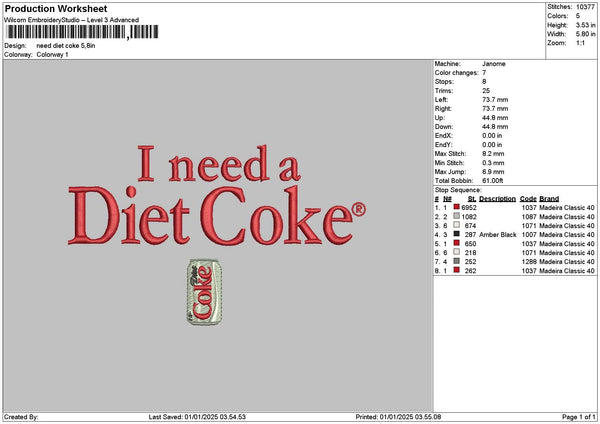Click the EndY value 0.00 in
The image size is (600, 424).
click(492, 145)
